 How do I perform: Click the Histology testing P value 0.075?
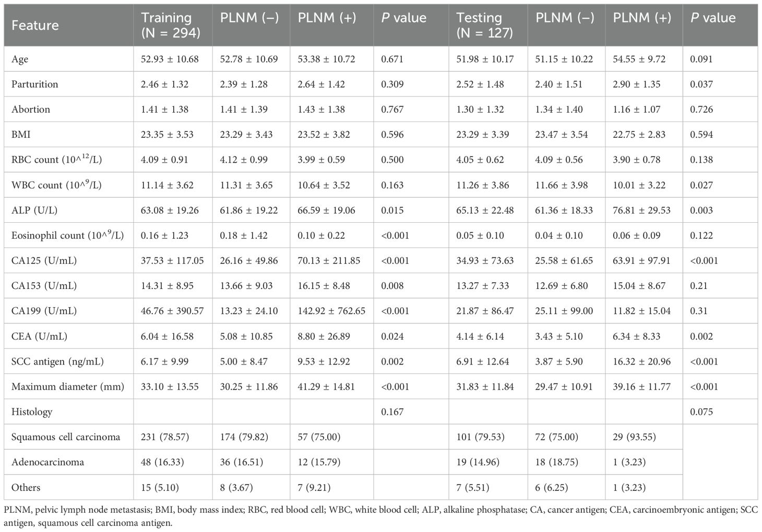(701, 412)
